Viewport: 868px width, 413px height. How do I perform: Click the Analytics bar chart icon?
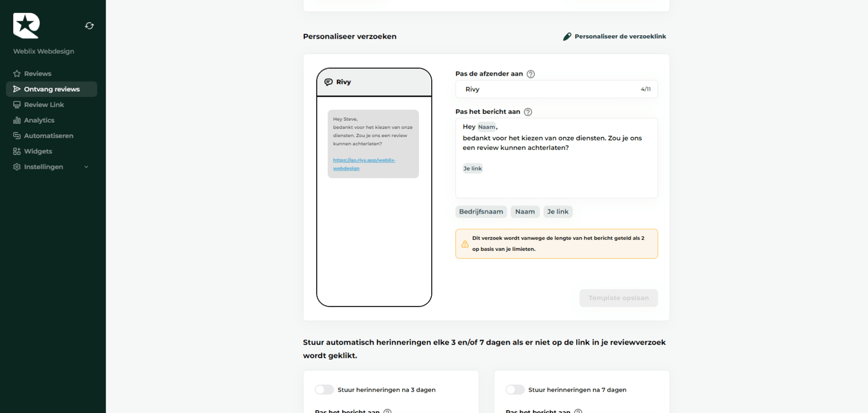click(x=17, y=120)
